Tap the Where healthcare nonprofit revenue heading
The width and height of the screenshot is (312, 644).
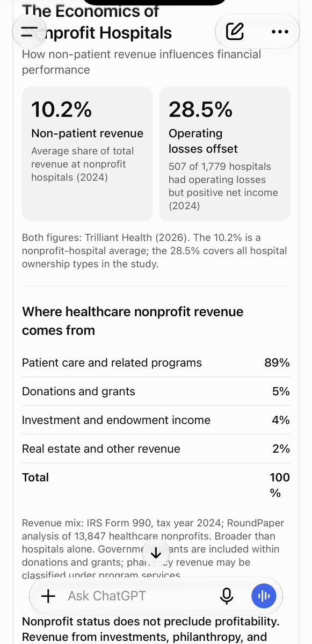[133, 321]
